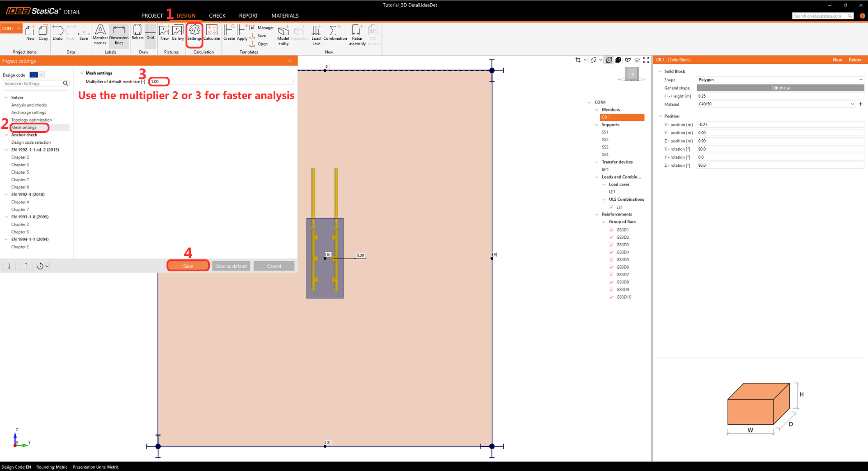Add a new Load case
This screenshot has width=868, height=471.
(316, 34)
